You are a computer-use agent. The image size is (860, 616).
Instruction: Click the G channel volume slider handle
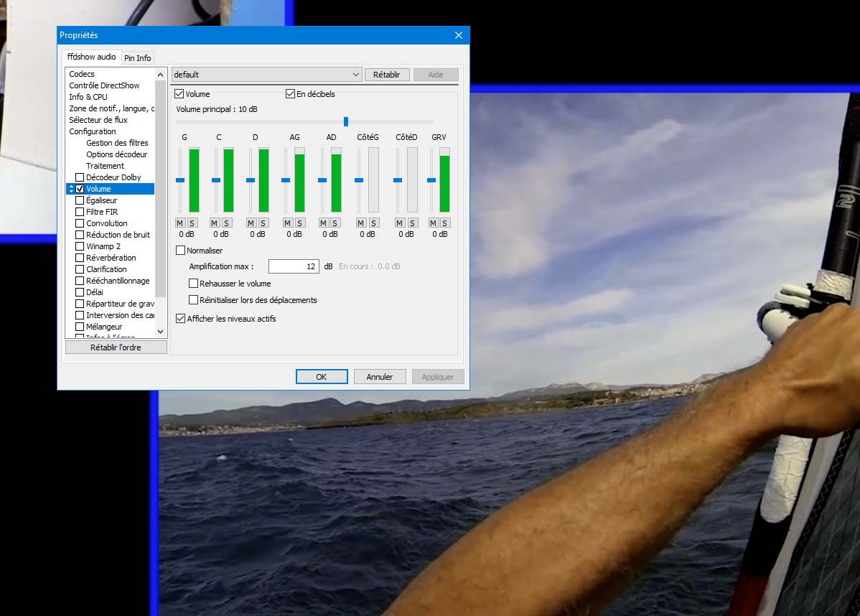click(180, 180)
